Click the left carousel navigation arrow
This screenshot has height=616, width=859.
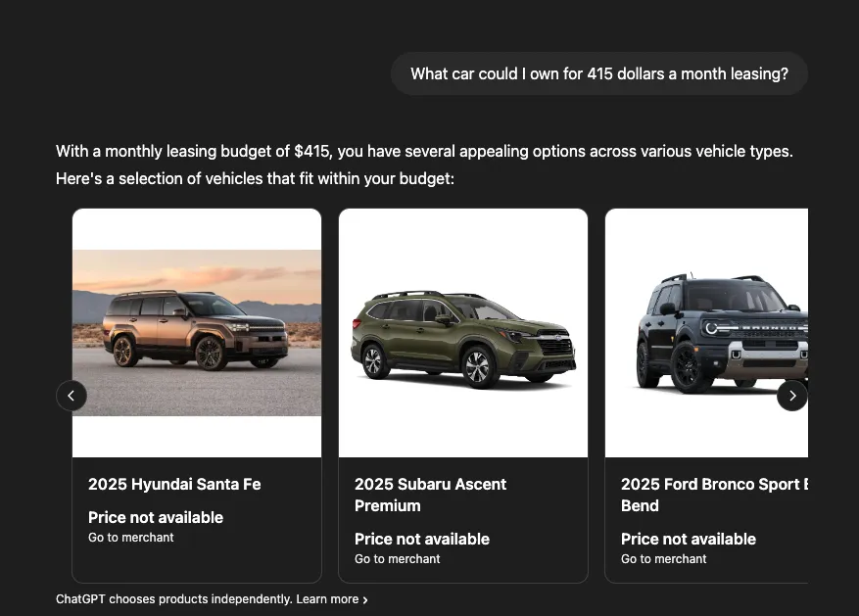pos(72,395)
